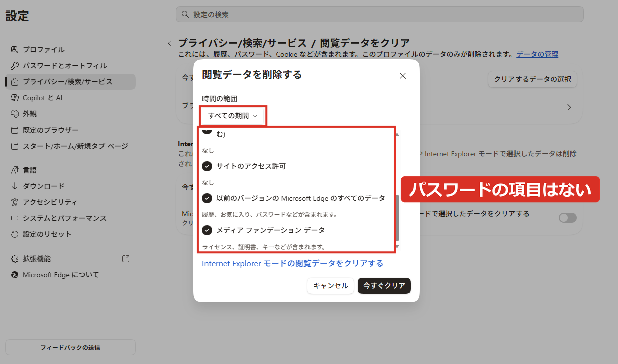The width and height of the screenshot is (618, 364).
Task: Click the scroll-up arrow of dialog list
Action: pos(397,135)
